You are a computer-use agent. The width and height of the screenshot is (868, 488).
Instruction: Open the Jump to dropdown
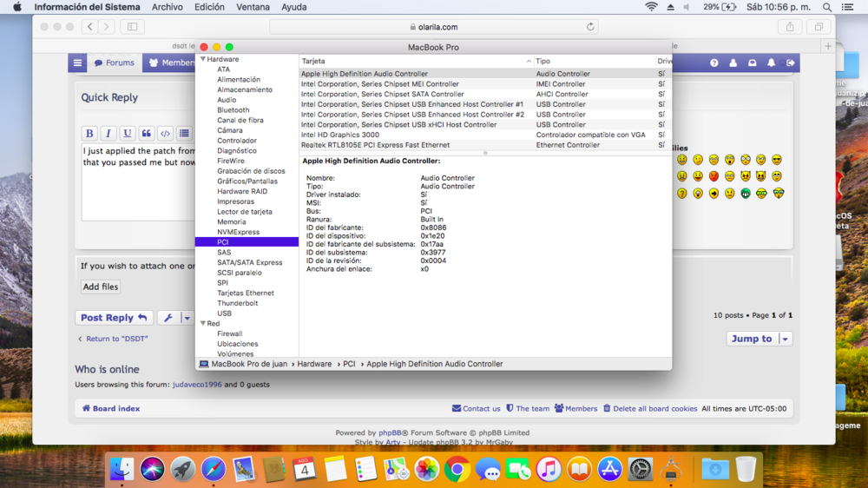click(759, 339)
